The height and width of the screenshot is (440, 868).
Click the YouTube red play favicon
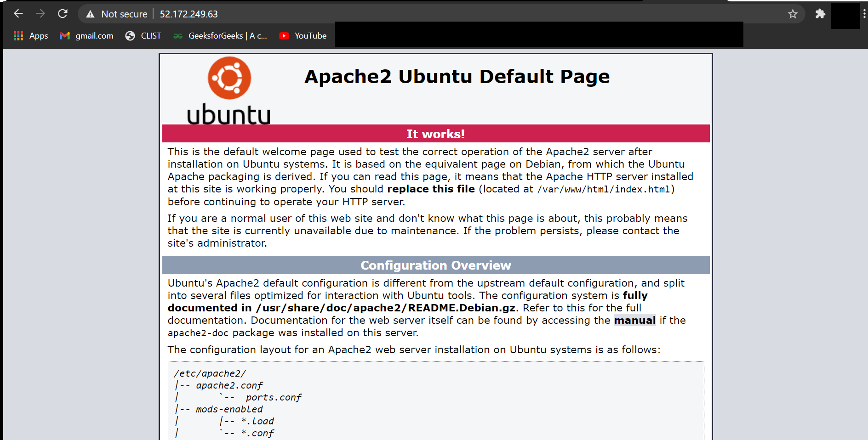(x=284, y=36)
